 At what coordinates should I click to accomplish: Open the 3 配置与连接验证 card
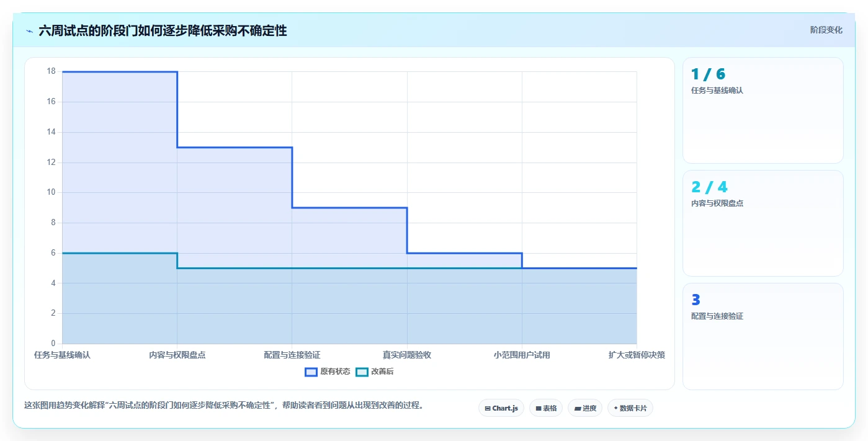(x=763, y=336)
